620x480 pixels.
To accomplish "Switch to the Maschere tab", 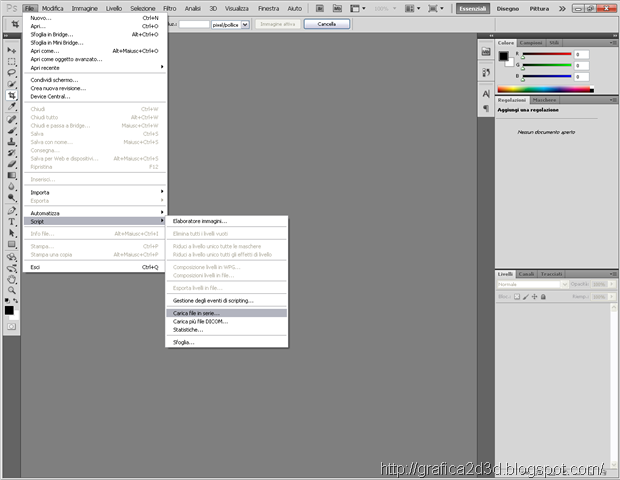I will pos(544,100).
